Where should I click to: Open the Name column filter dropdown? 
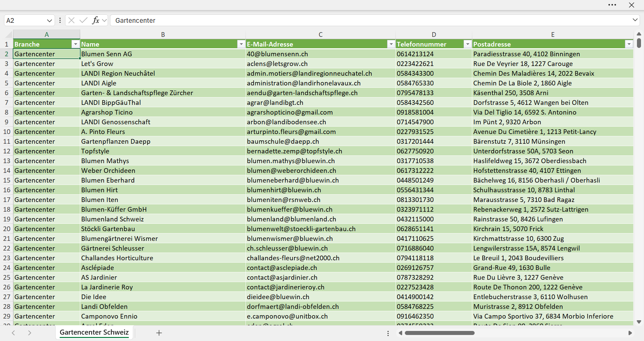[x=241, y=44]
